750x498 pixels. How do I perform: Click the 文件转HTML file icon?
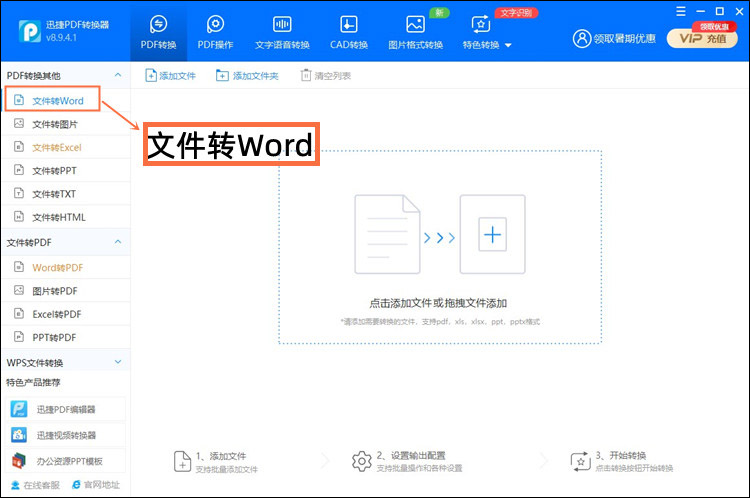tap(19, 217)
